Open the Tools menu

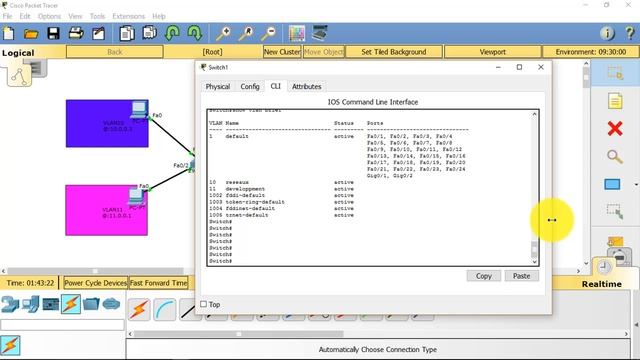pos(97,16)
